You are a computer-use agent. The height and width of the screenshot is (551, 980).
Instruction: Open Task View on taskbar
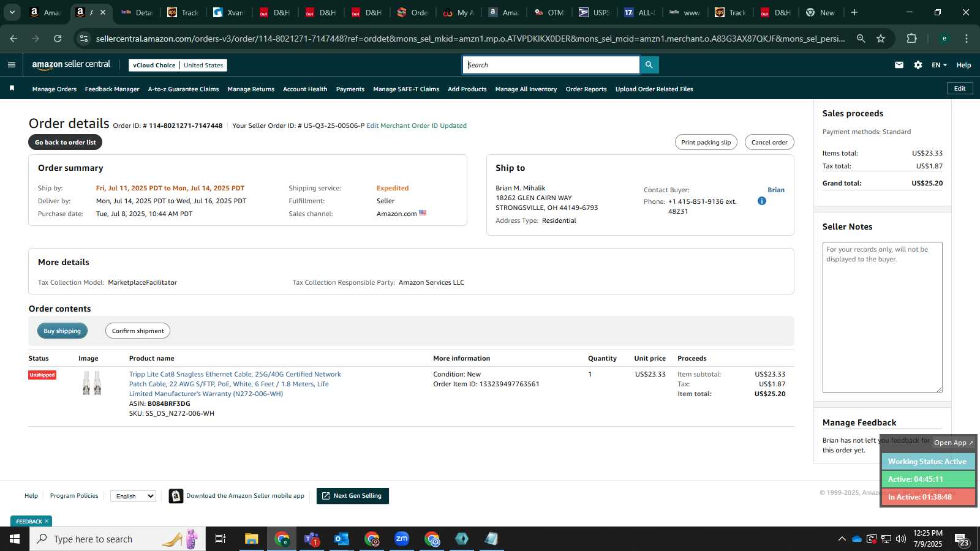pyautogui.click(x=221, y=539)
